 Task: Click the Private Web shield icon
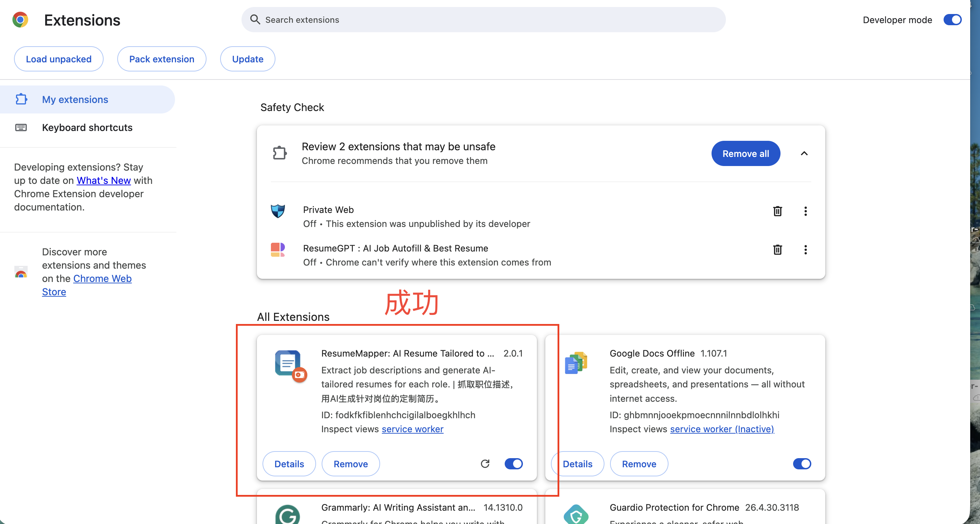click(278, 211)
